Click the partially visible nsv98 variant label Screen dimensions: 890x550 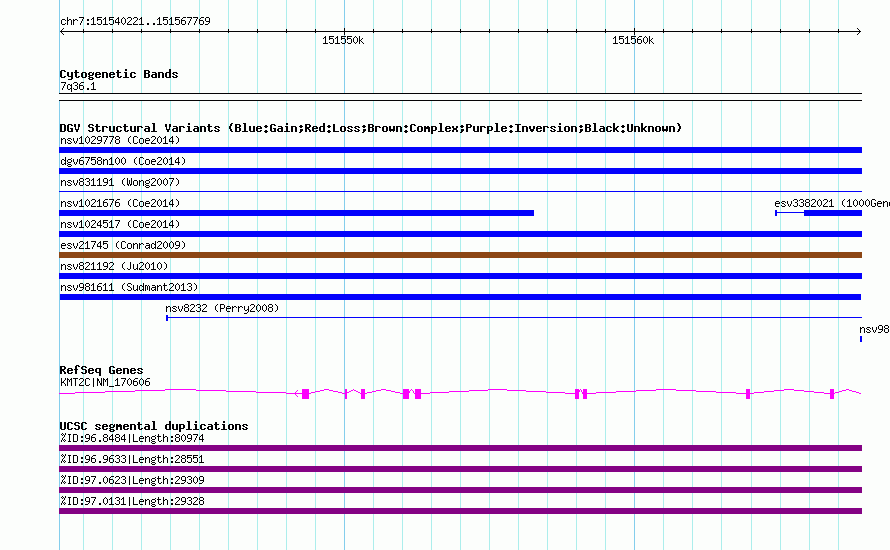(x=874, y=329)
